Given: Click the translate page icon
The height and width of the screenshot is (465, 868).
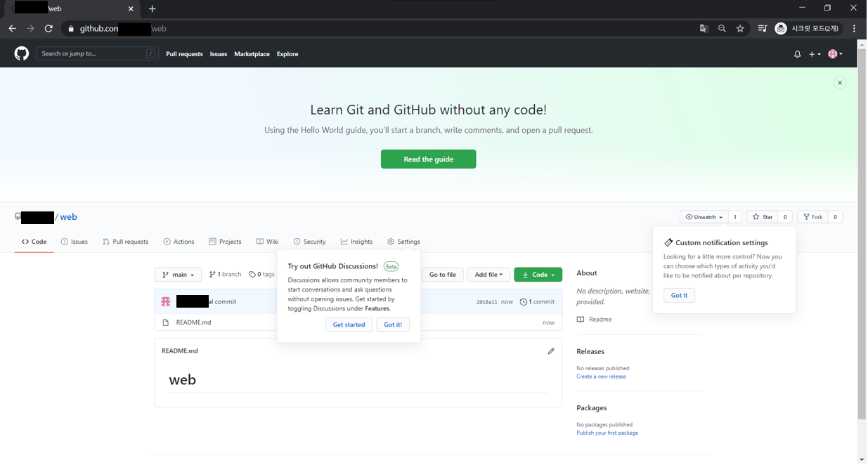Looking at the screenshot, I should coord(704,29).
